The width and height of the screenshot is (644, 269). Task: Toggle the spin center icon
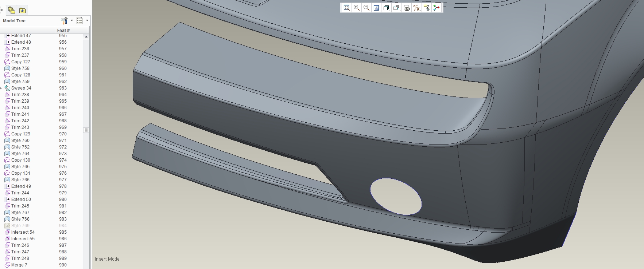[x=437, y=8]
